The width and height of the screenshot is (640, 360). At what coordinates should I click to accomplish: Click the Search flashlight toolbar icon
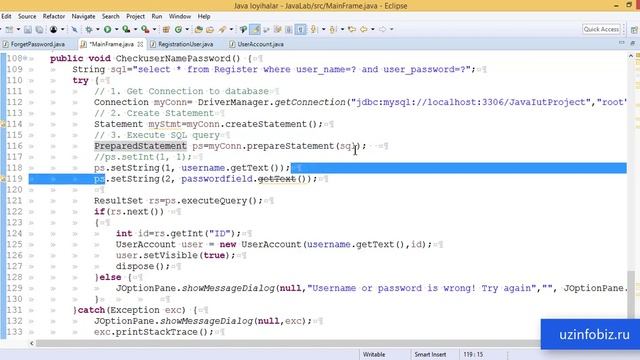pyautogui.click(x=222, y=29)
